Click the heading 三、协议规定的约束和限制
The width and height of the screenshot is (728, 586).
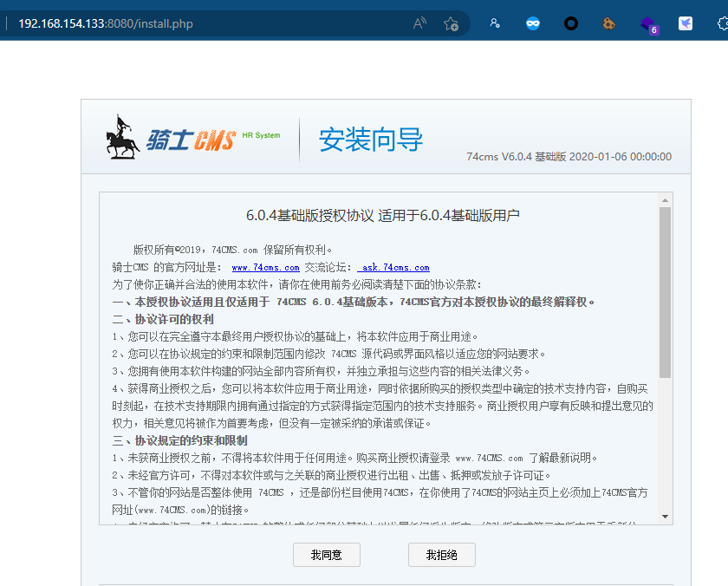(179, 440)
